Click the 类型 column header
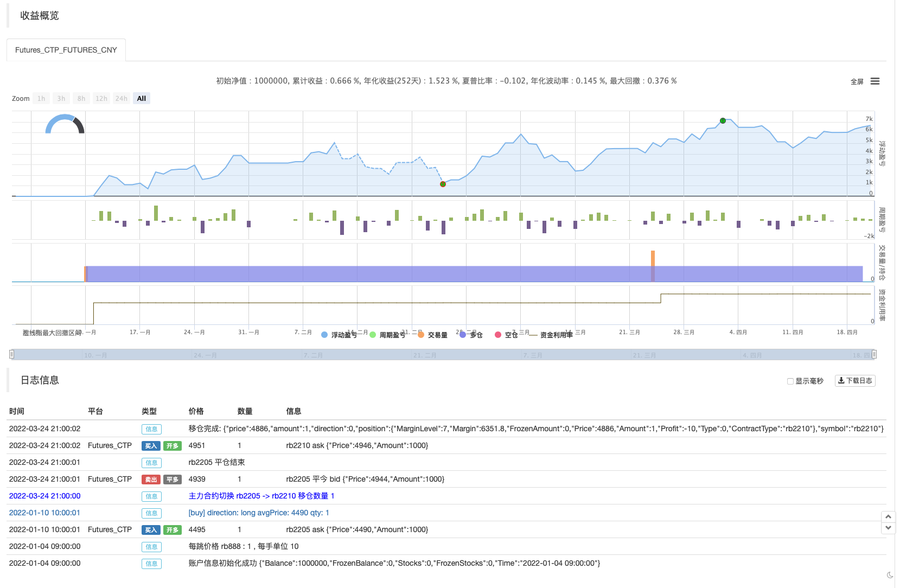This screenshot has height=588, width=900. 149,411
